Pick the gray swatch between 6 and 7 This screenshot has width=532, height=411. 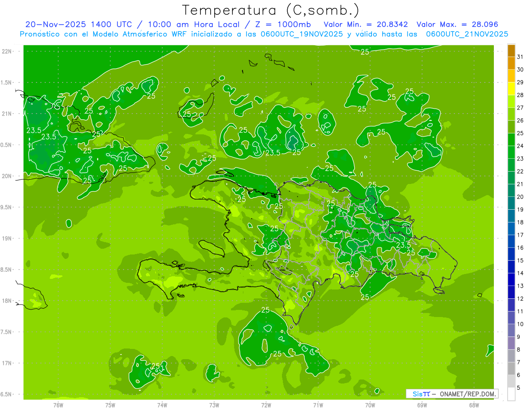(511, 369)
